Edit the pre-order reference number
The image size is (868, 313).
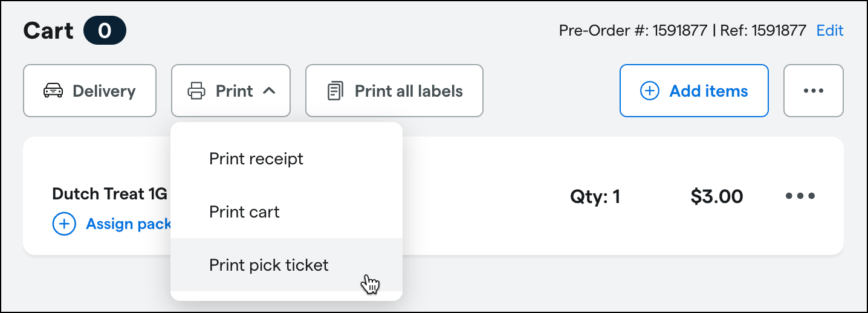tap(829, 30)
